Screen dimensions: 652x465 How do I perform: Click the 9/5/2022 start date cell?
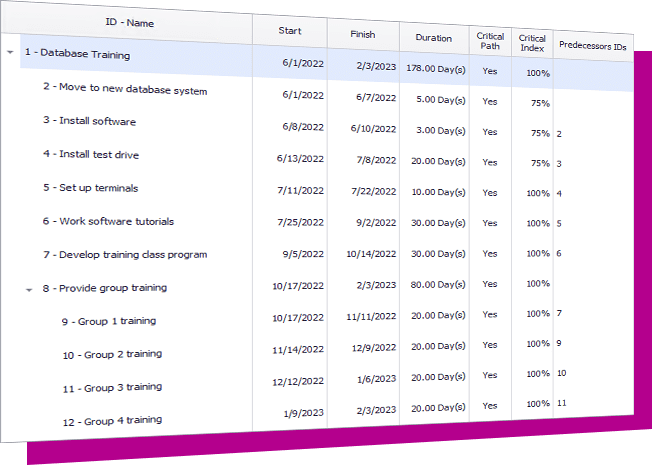pyautogui.click(x=303, y=254)
